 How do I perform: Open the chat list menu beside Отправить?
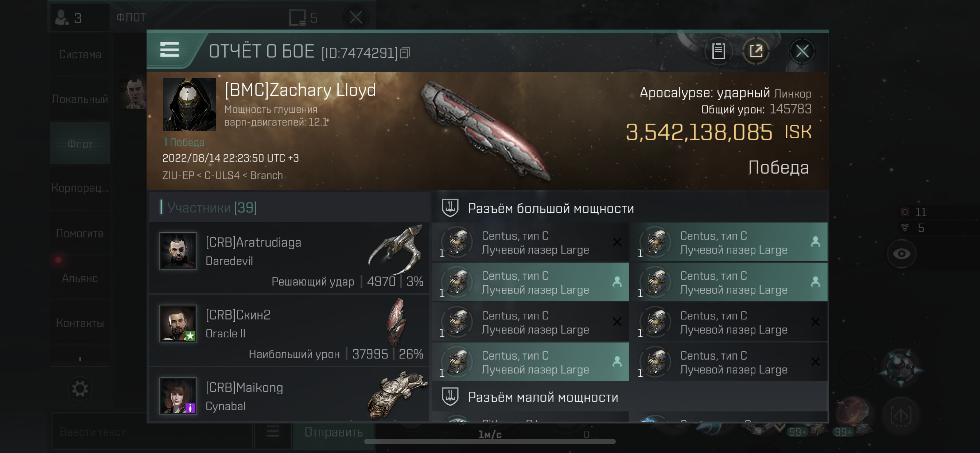[272, 432]
